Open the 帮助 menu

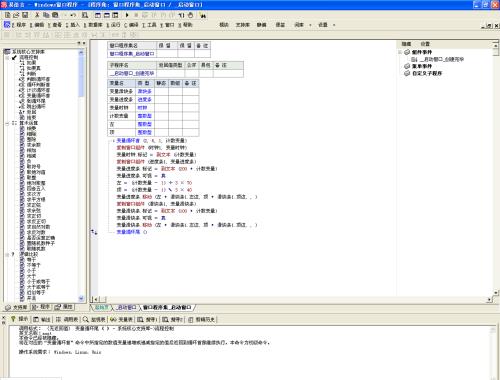[x=185, y=25]
